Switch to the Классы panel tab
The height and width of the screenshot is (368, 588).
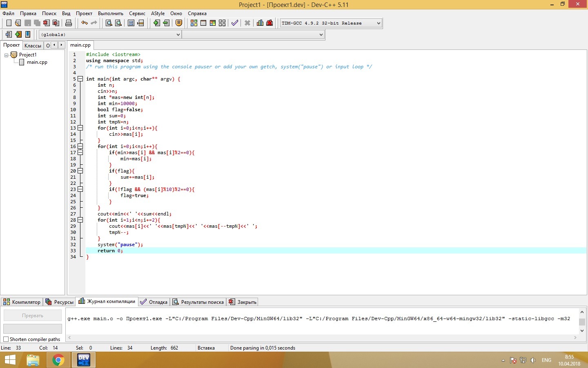pos(33,45)
